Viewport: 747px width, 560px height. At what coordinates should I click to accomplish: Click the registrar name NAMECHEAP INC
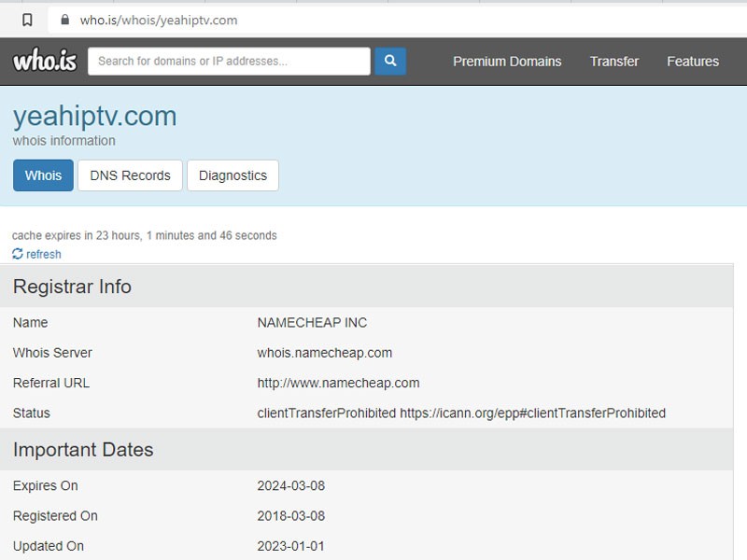tap(312, 322)
